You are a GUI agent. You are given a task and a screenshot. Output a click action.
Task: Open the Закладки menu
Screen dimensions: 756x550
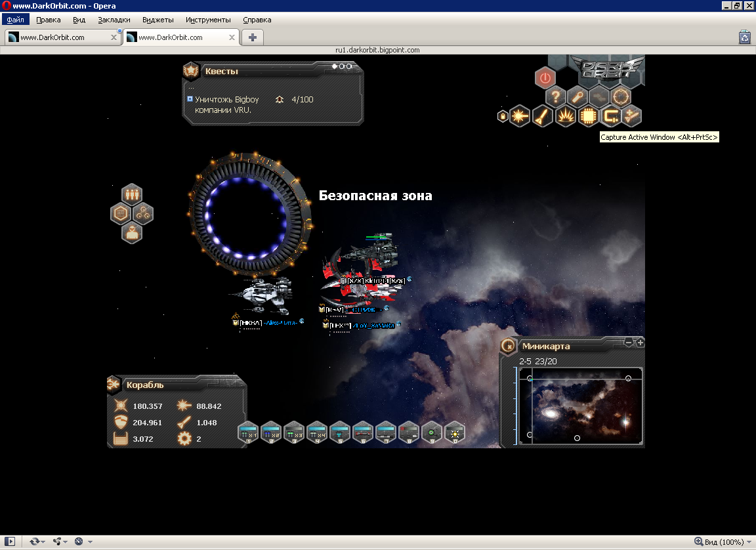pyautogui.click(x=114, y=20)
